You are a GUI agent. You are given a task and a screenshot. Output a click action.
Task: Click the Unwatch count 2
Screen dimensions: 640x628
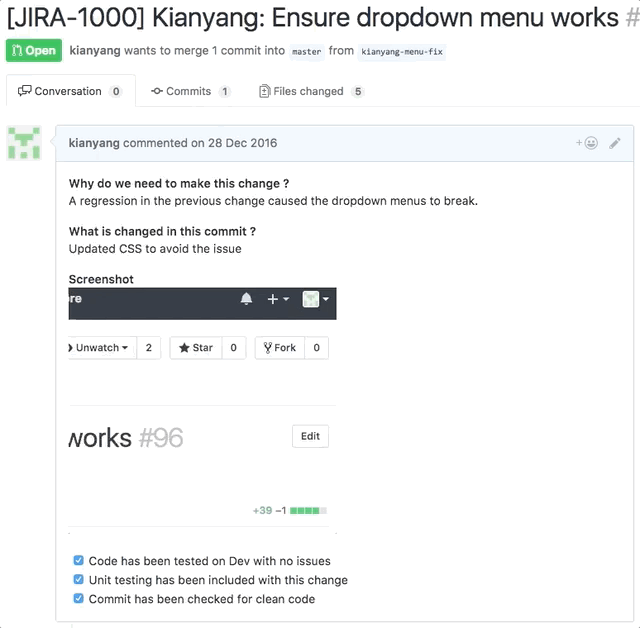149,348
